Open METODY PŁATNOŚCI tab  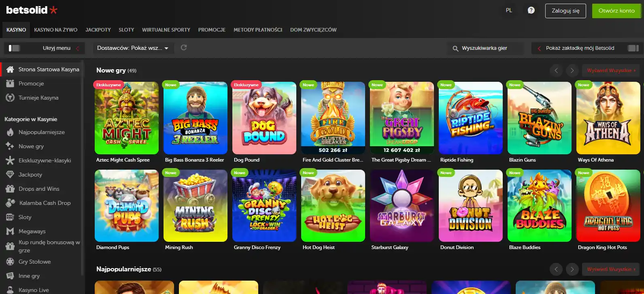pyautogui.click(x=258, y=30)
